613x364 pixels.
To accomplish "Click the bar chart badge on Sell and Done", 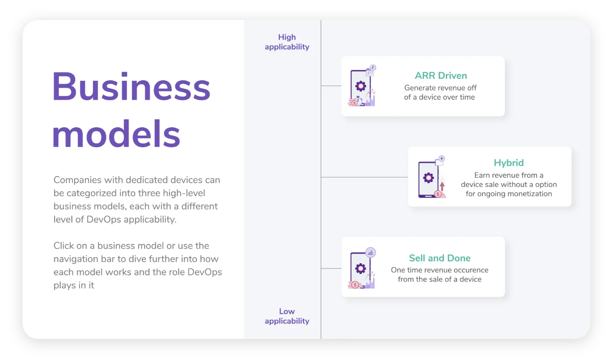I will click(x=371, y=252).
